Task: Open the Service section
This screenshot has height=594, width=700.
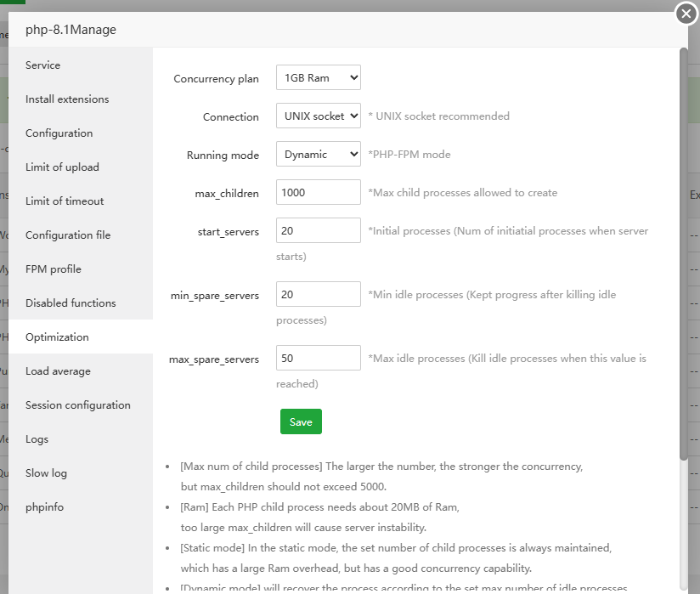Action: pyautogui.click(x=43, y=65)
